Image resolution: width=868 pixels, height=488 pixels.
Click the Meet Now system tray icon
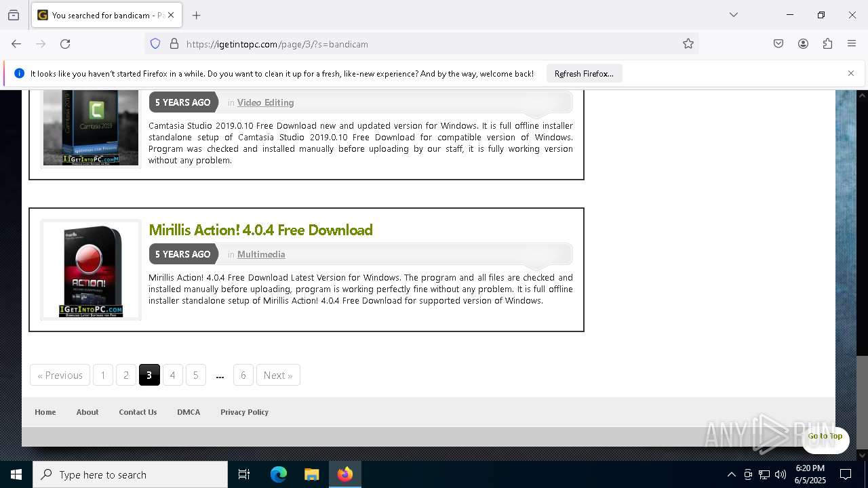pos(748,474)
